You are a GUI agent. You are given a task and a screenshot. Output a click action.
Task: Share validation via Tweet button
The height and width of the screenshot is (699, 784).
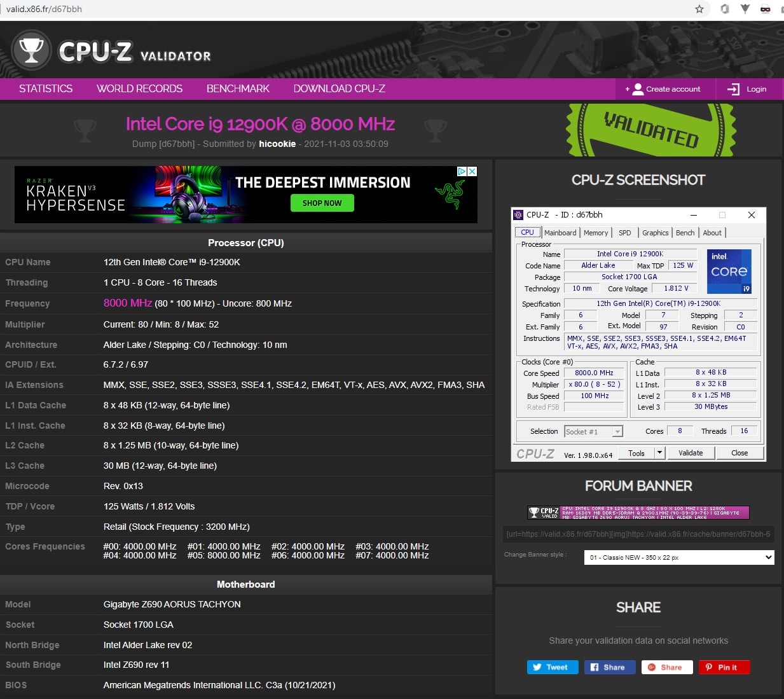click(x=553, y=667)
